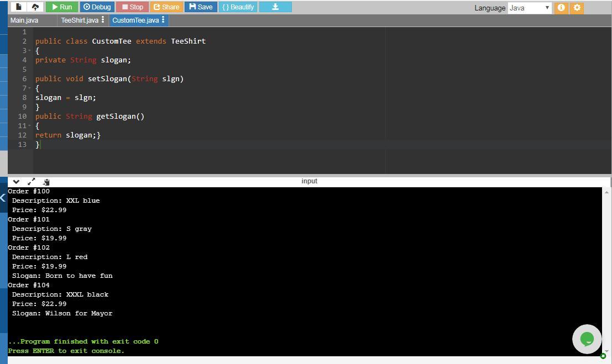Start the Debug session

pyautogui.click(x=97, y=7)
